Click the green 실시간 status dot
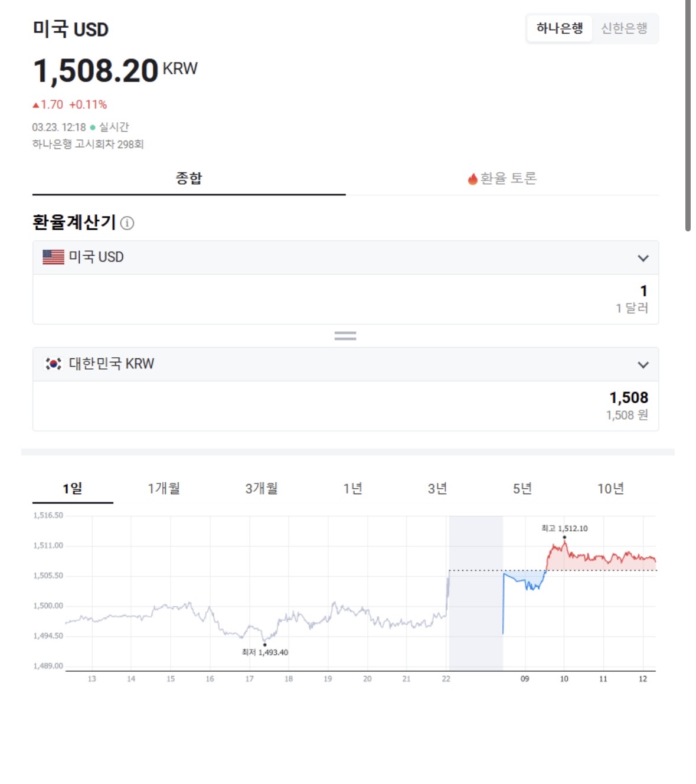The image size is (696, 784). [x=93, y=128]
